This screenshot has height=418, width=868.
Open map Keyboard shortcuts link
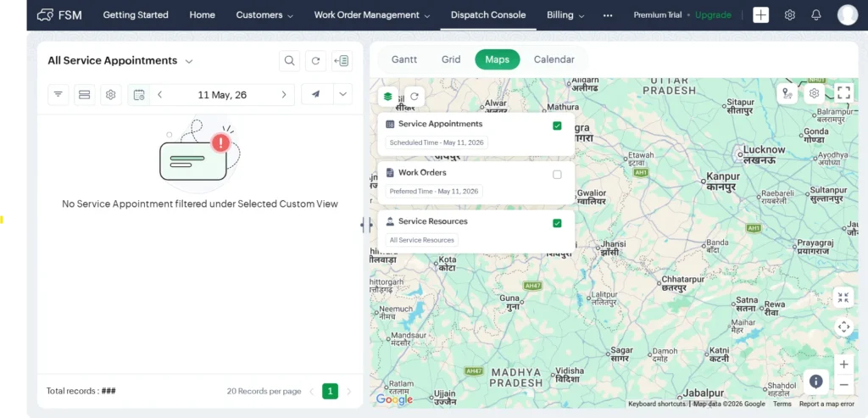point(657,404)
